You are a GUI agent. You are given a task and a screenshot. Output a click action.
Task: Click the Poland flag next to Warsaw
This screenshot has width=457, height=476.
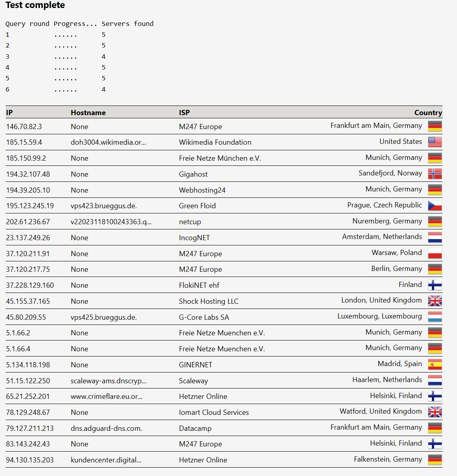click(x=435, y=253)
